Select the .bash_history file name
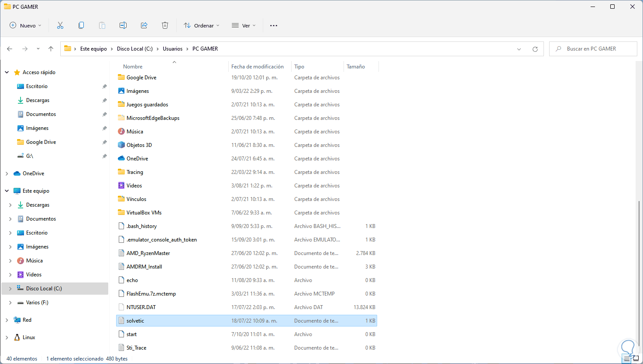The image size is (643, 364). [x=141, y=226]
